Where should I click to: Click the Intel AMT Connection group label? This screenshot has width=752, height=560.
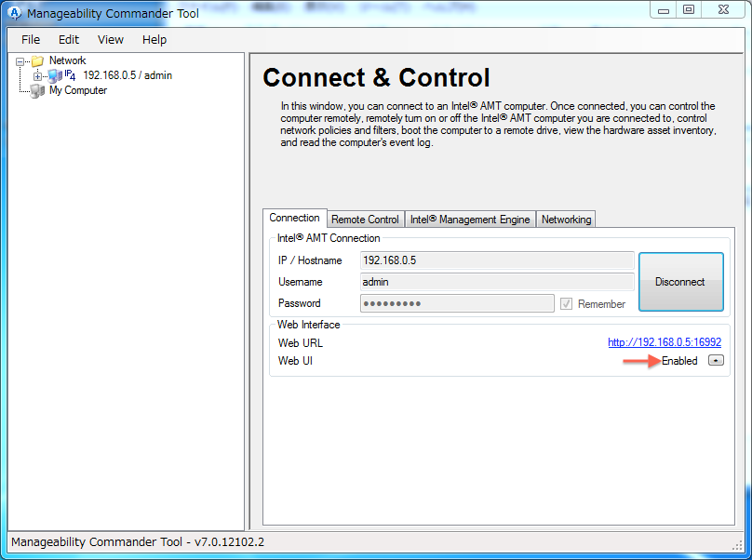329,238
